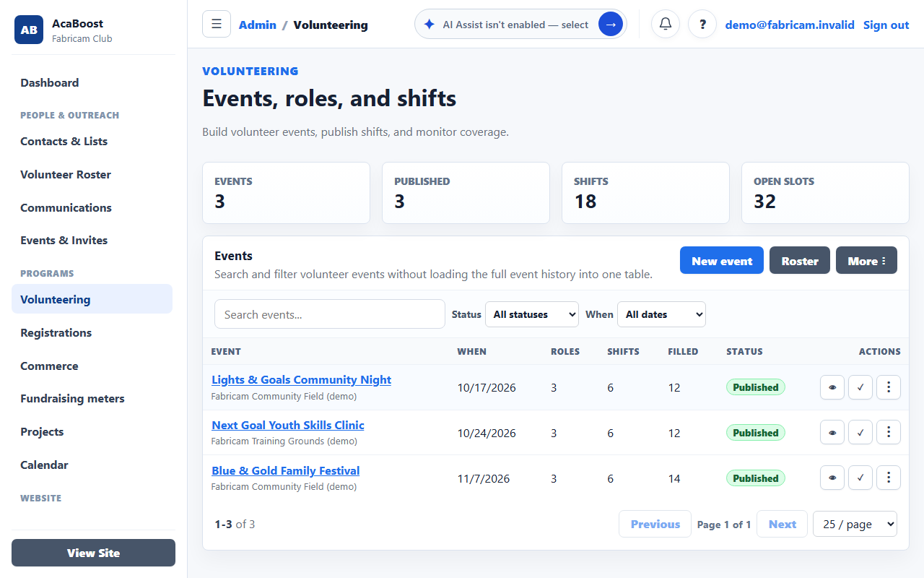The height and width of the screenshot is (578, 924).
Task: Open Registrations in the sidebar
Action: 92,333
